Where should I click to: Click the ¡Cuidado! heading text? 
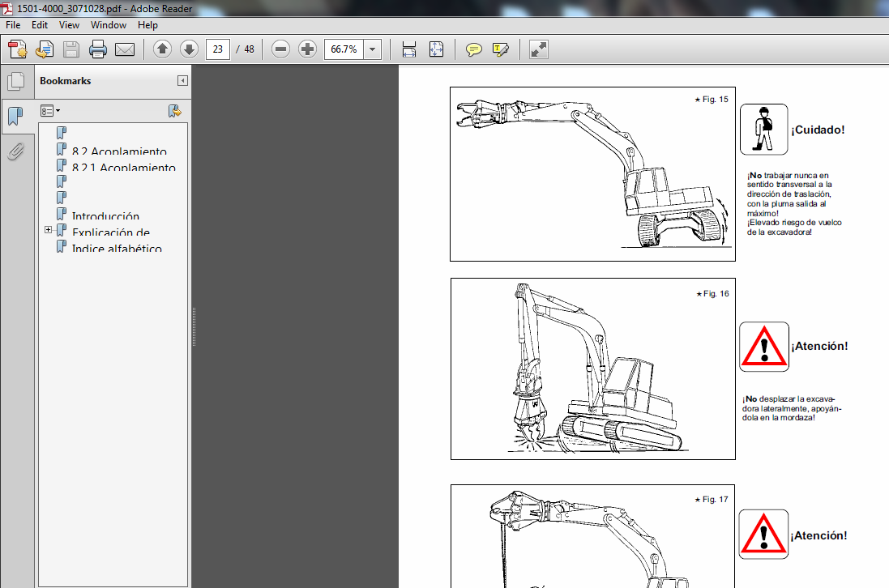[818, 130]
